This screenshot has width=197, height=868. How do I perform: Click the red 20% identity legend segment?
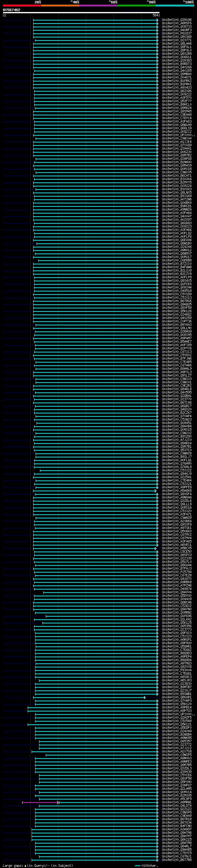point(22,6)
